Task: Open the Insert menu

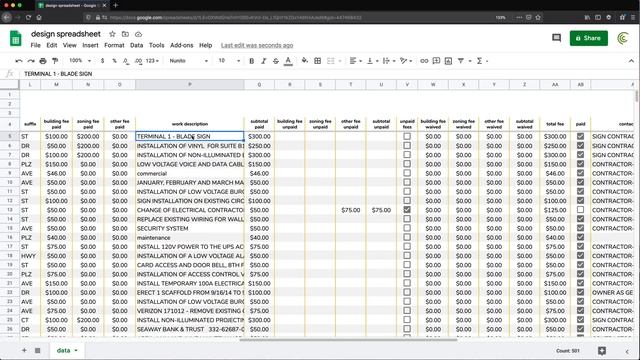Action: (90, 45)
